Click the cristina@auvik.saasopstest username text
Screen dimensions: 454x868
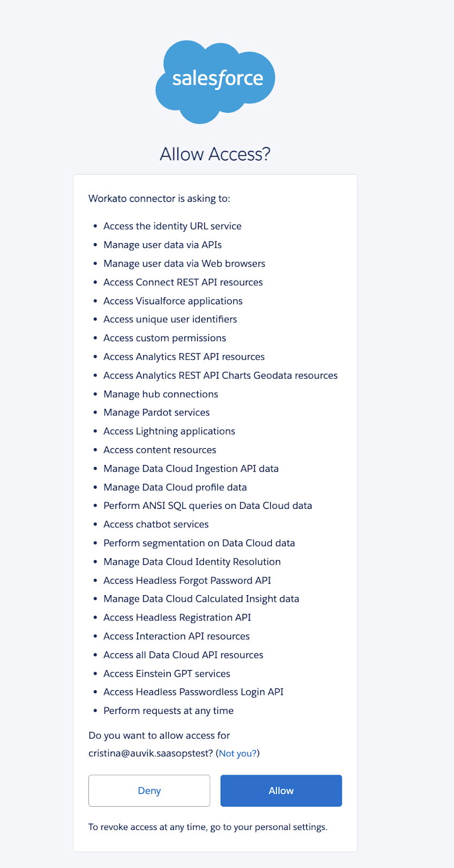150,754
